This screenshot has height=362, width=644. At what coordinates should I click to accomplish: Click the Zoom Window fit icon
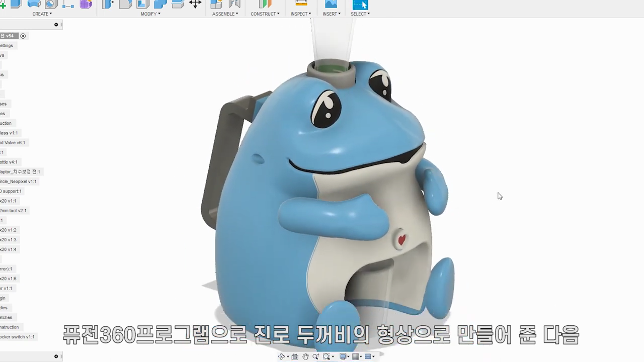[x=327, y=356]
